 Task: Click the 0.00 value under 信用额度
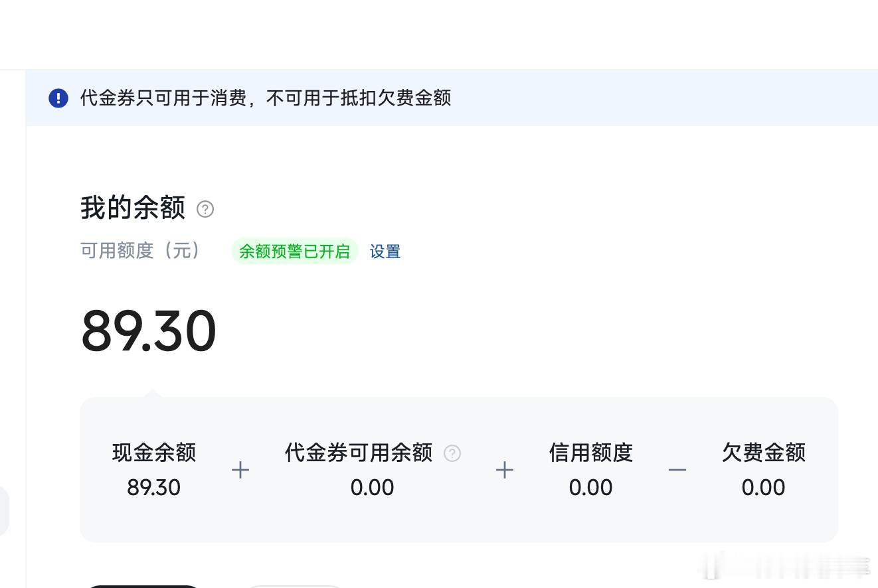click(590, 488)
